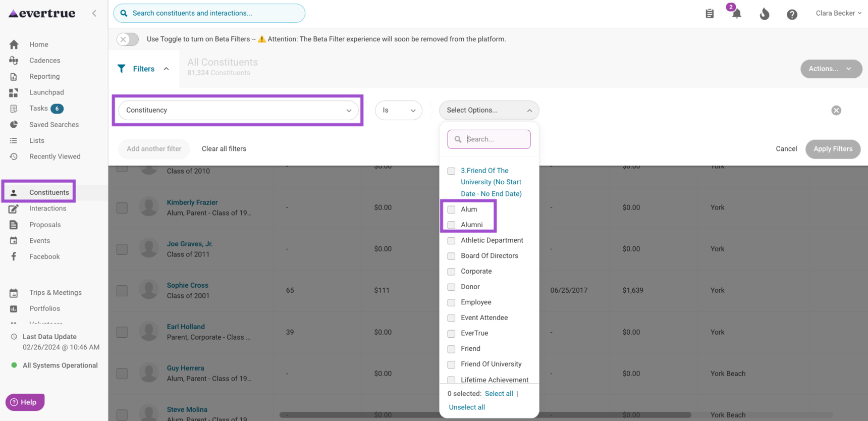The height and width of the screenshot is (421, 868).
Task: Collapse sidebar with the left chevron
Action: (x=94, y=14)
